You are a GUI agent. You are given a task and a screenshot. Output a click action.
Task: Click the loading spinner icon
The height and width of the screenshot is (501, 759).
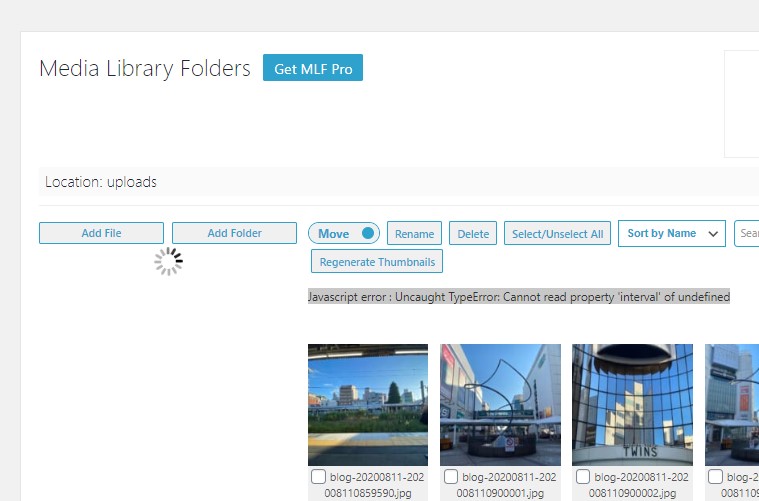(x=168, y=261)
